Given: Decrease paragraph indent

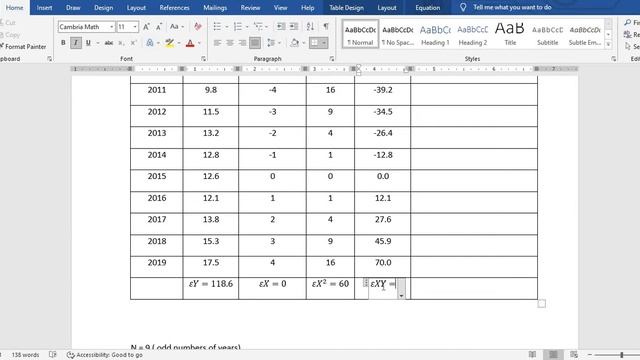Looking at the screenshot, I should click(x=281, y=27).
